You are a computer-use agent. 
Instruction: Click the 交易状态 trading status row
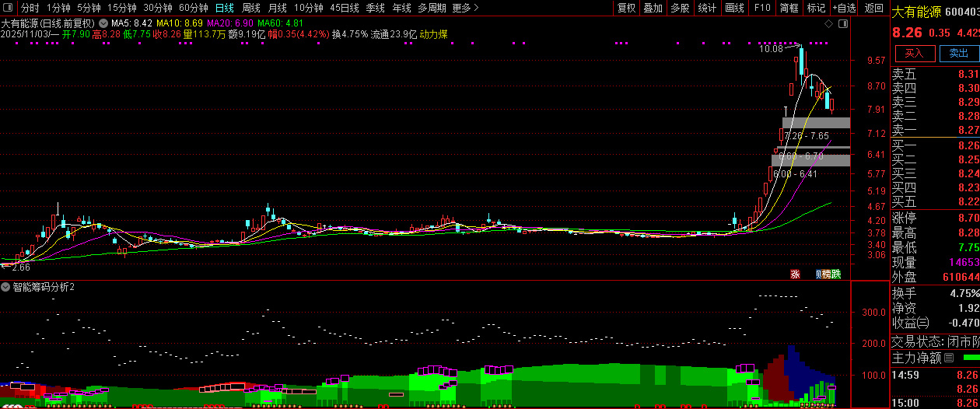tap(935, 341)
